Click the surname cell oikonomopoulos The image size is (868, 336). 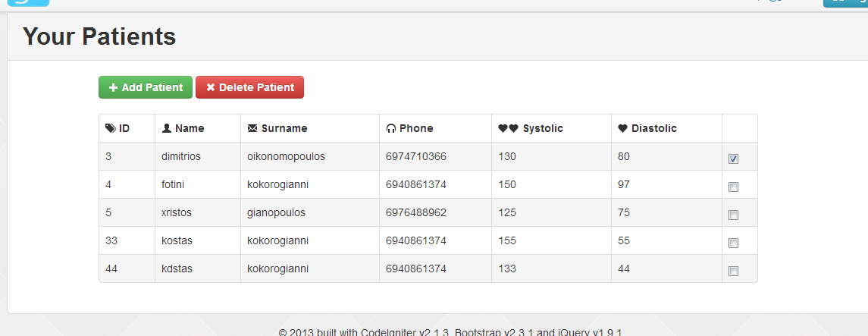(286, 156)
